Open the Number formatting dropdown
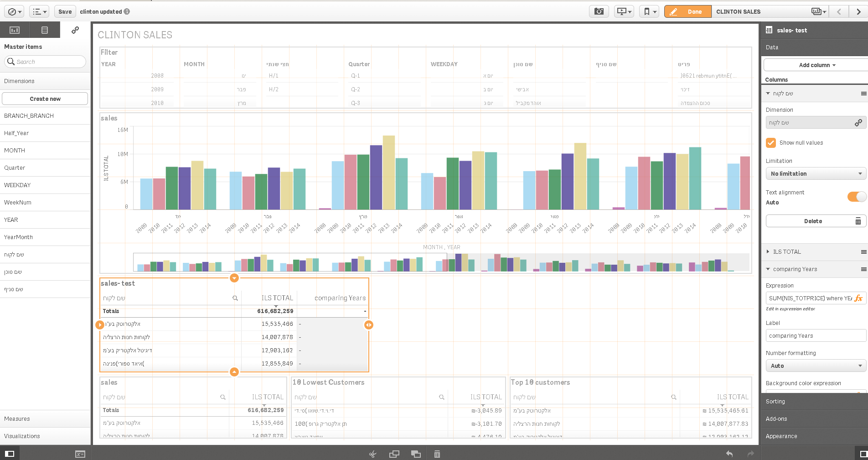868x460 pixels. pos(816,366)
